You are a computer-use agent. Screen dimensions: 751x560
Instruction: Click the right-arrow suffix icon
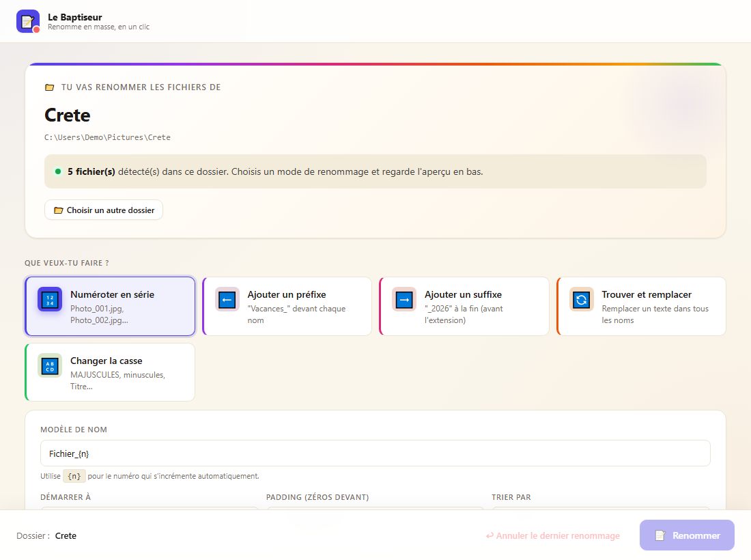coord(404,300)
